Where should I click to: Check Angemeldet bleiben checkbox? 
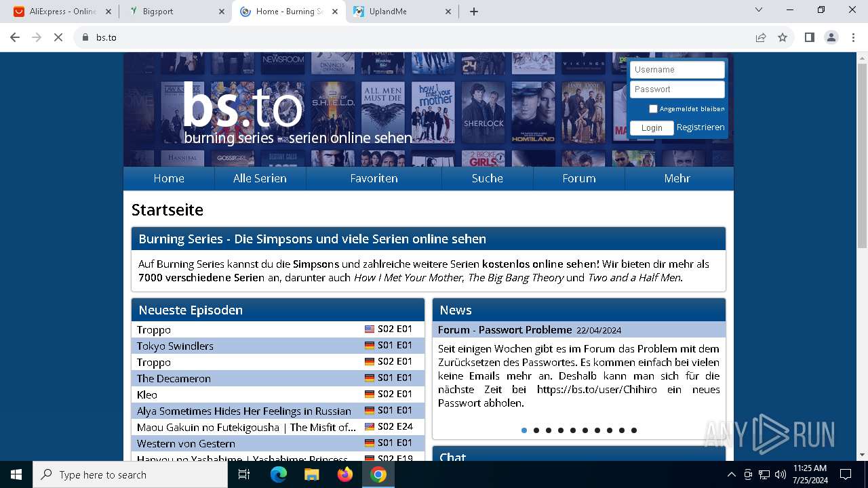pos(653,108)
